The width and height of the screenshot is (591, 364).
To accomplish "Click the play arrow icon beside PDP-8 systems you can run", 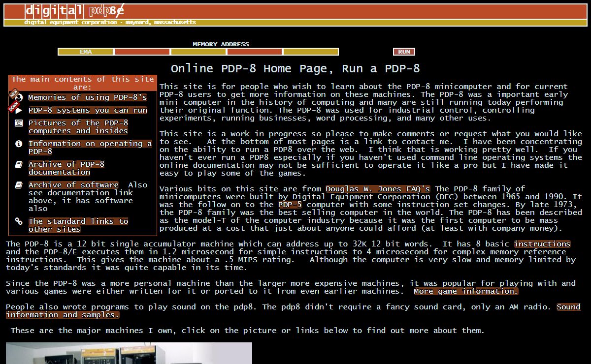I will [19, 111].
